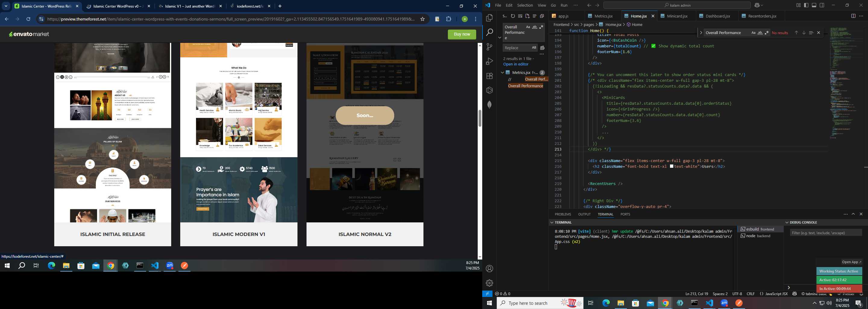Open the Manage gear in VS Code
Viewport: 868px width, 309px height.
pyautogui.click(x=489, y=283)
